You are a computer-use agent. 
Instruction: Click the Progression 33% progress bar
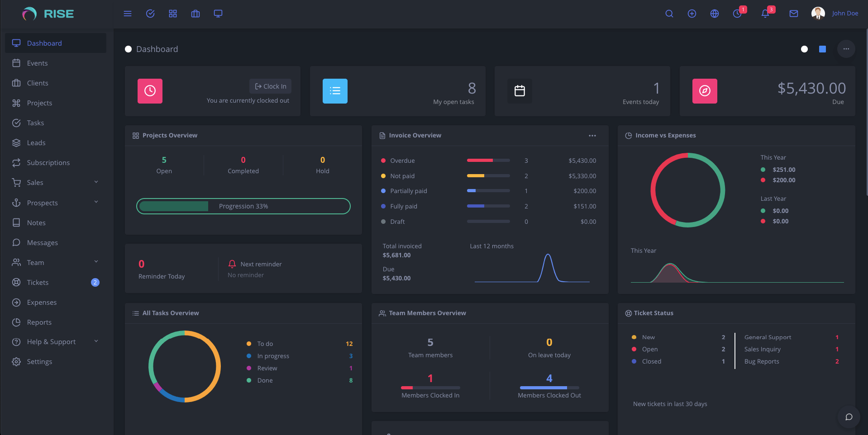click(243, 206)
